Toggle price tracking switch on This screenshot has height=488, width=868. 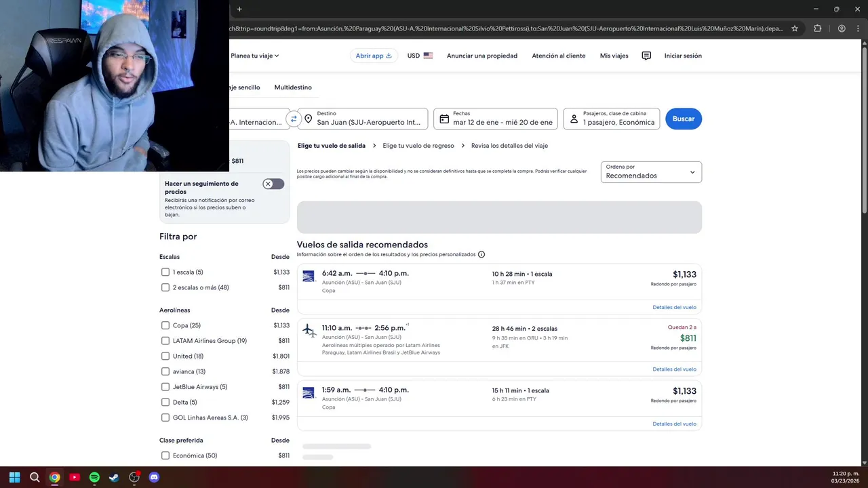coord(273,184)
